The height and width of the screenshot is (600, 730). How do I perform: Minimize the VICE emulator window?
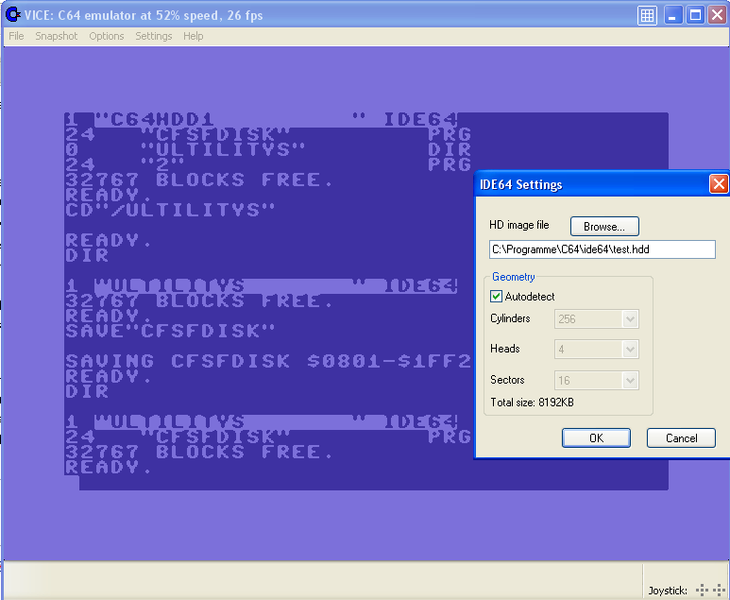click(x=673, y=15)
